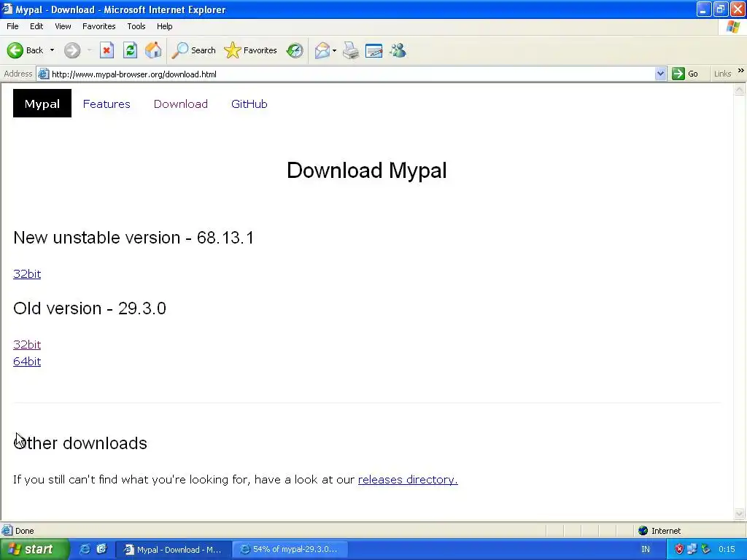Open the Back history dropdown arrow

[52, 50]
